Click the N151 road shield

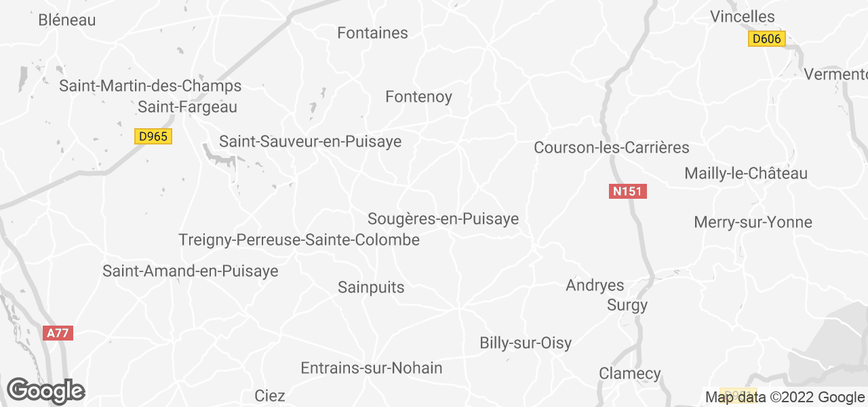627,191
